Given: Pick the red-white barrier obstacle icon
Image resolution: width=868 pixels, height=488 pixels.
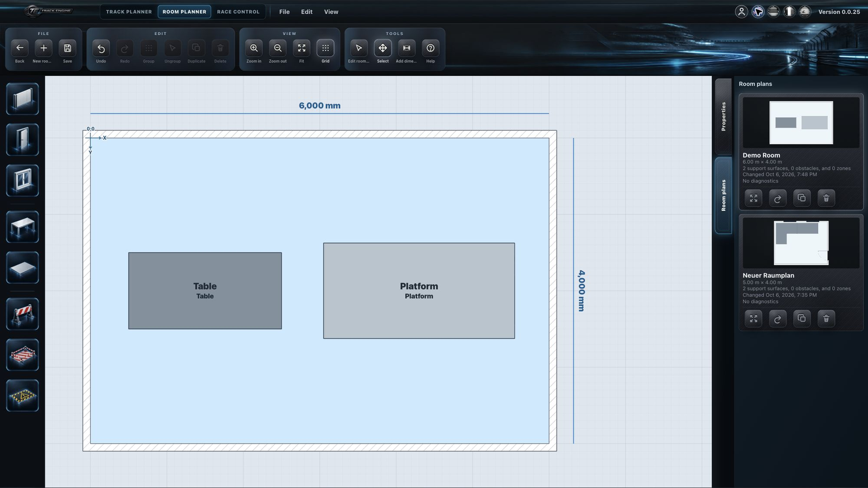Looking at the screenshot, I should [22, 314].
